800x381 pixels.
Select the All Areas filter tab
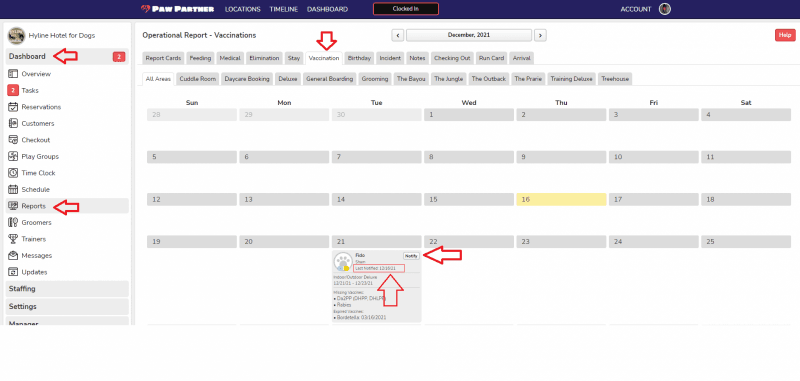[158, 79]
